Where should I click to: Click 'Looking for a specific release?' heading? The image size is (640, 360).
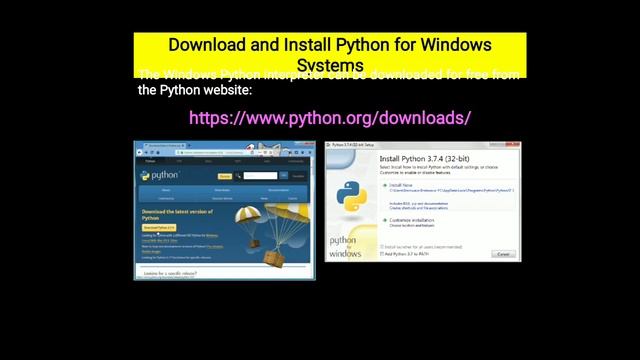tap(170, 273)
